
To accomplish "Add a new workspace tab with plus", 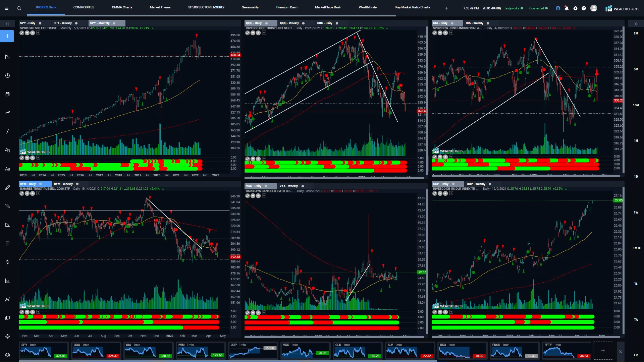I will (446, 8).
